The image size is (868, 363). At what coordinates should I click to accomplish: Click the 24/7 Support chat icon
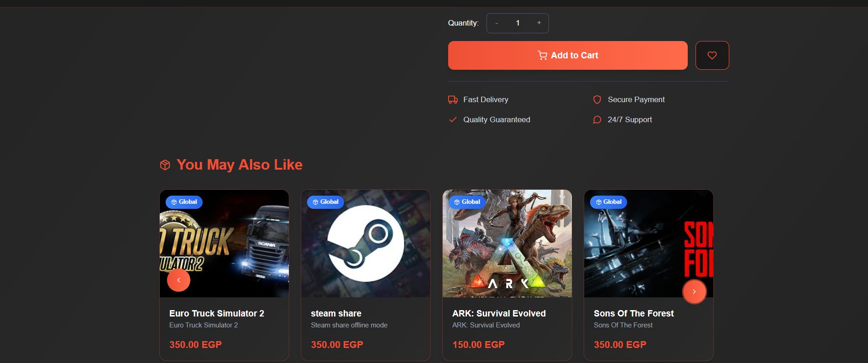[597, 119]
